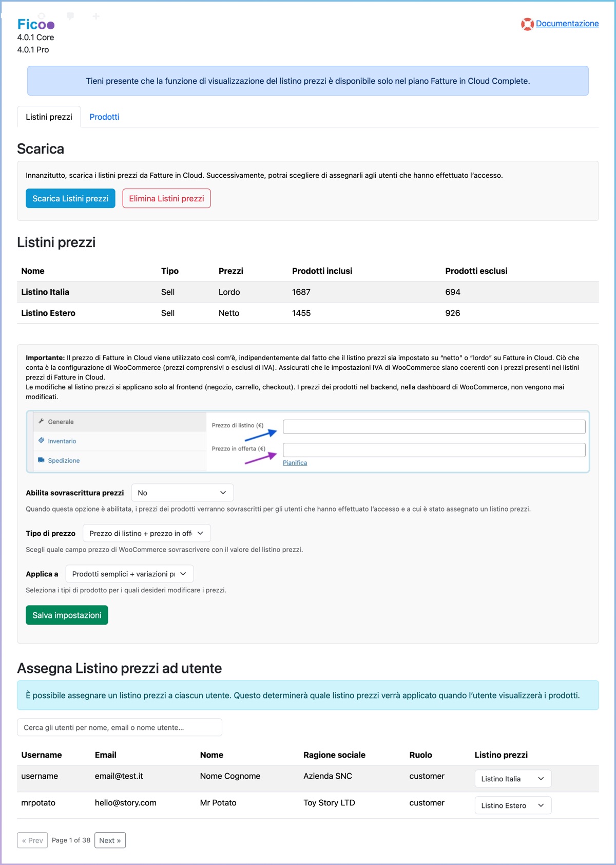Open the Listino Italia dropdown for username
Image resolution: width=616 pixels, height=865 pixels.
coord(512,779)
